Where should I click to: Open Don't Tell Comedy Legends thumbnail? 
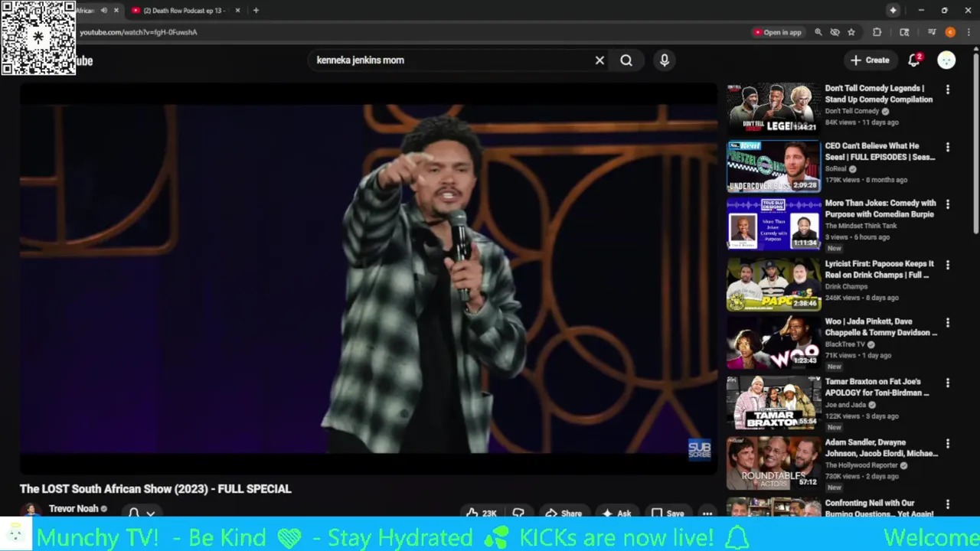coord(773,108)
